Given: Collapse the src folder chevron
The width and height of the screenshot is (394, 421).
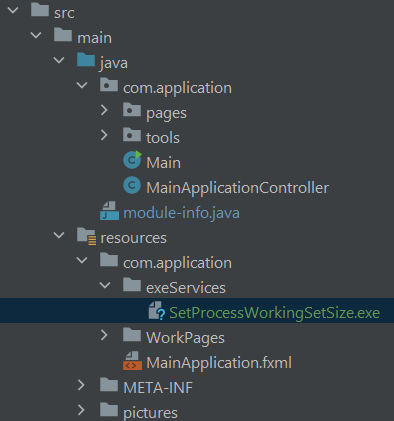Looking at the screenshot, I should (x=13, y=10).
